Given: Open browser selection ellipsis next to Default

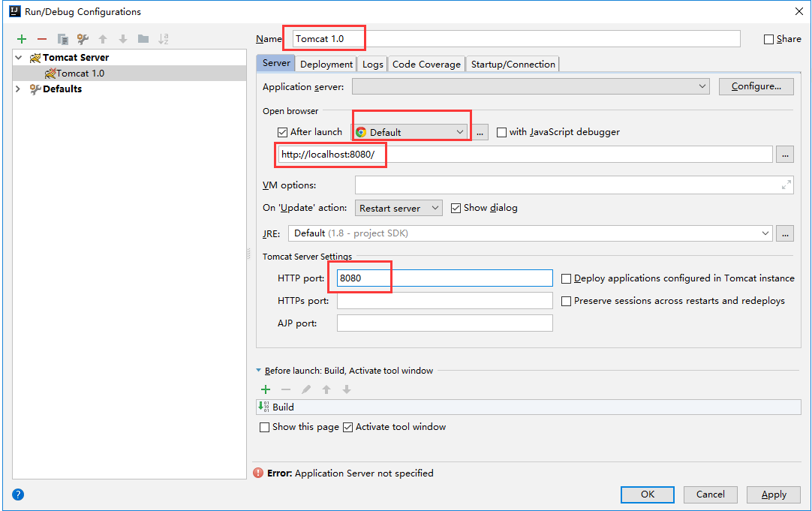Looking at the screenshot, I should tap(480, 132).
